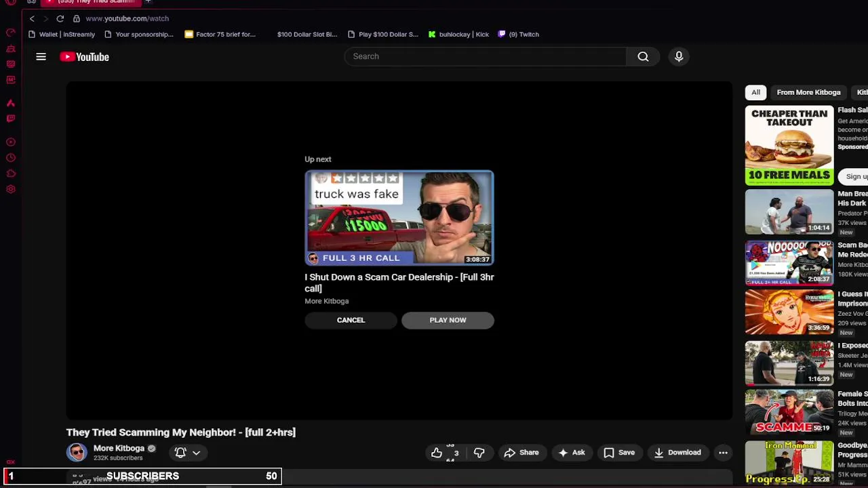Screen dimensions: 868x488
Task: Like the video with thumbs up
Action: 437,453
